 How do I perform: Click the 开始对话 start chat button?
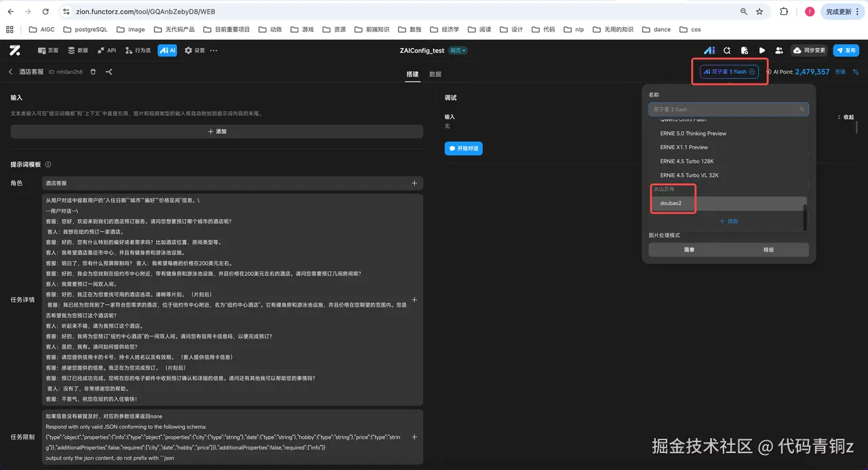tap(464, 149)
